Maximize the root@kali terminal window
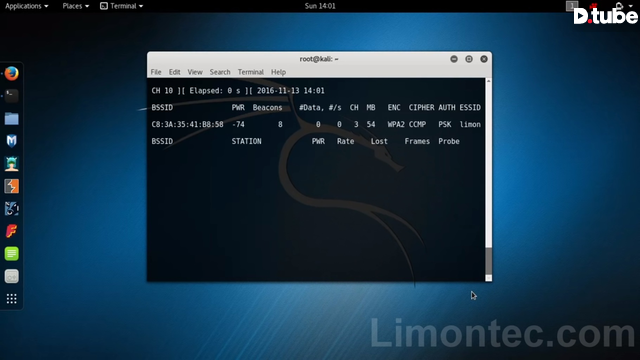Viewport: 640px width, 360px height. click(469, 59)
